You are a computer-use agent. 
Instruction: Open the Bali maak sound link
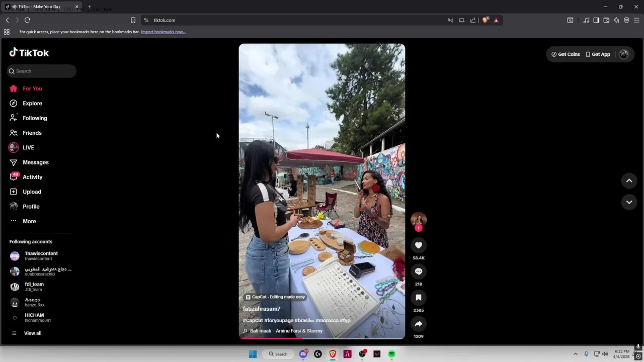[x=286, y=331]
